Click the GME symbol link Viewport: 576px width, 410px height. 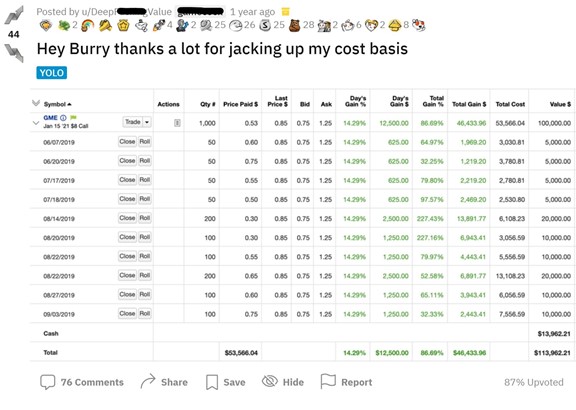[x=50, y=118]
